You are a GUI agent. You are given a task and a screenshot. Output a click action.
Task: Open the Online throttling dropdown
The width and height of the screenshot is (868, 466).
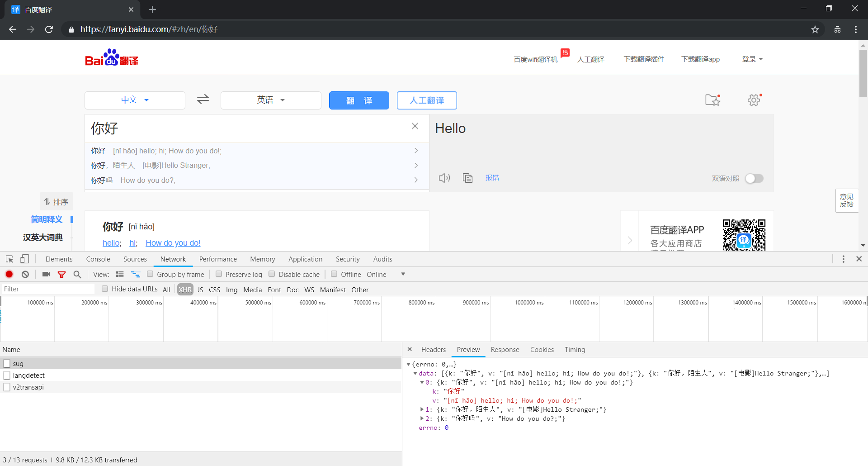(x=386, y=274)
